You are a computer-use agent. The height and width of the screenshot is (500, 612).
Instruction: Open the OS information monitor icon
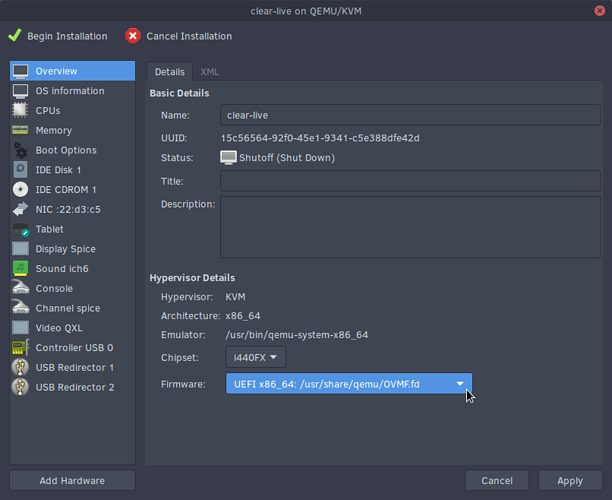click(20, 91)
